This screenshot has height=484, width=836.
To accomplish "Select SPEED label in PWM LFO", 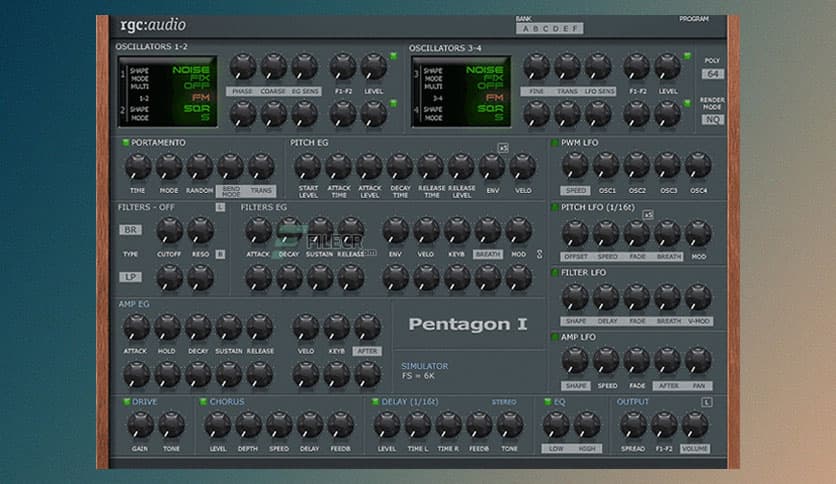I will point(576,190).
